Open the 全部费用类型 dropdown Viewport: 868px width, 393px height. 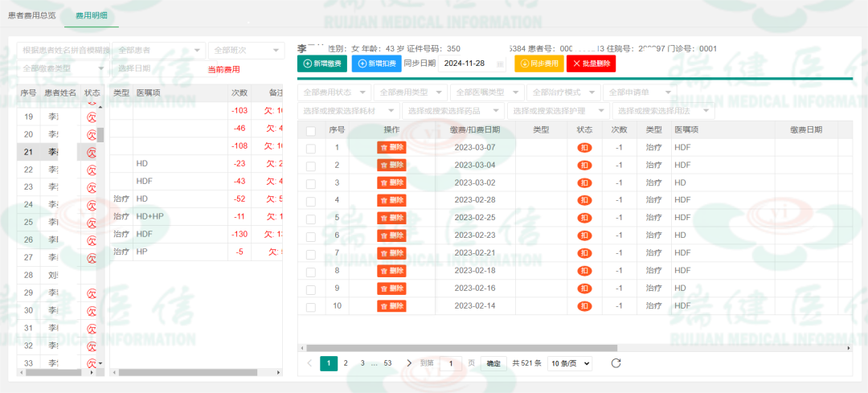tap(411, 92)
